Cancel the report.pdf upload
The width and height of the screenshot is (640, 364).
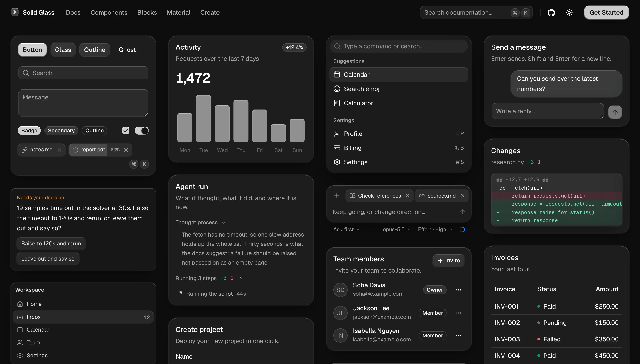pos(126,150)
